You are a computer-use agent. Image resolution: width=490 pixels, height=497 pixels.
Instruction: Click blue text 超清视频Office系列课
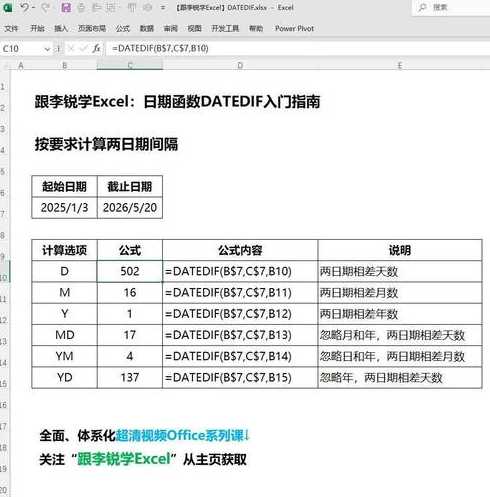180,435
